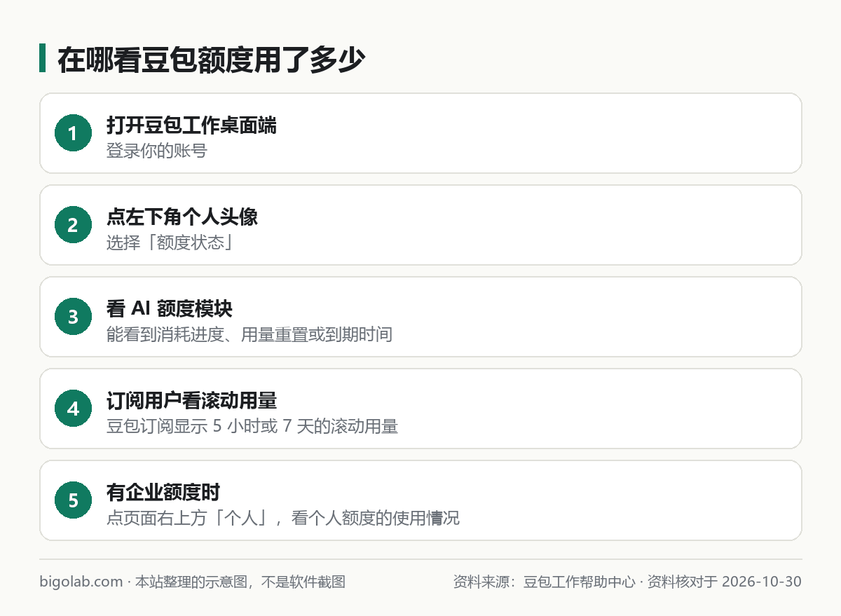Screen dimensions: 841x616
Task: Click the footer date '资料核对于 2026-10-30'
Action: click(725, 582)
